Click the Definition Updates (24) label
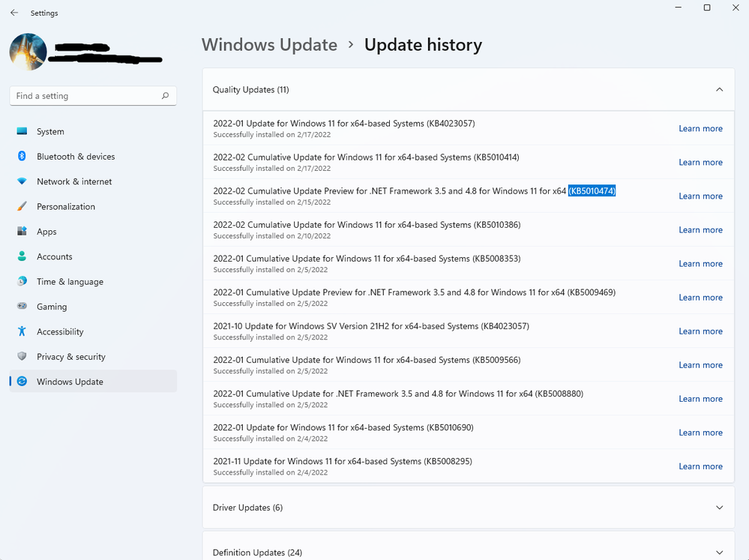749x560 pixels. (257, 553)
